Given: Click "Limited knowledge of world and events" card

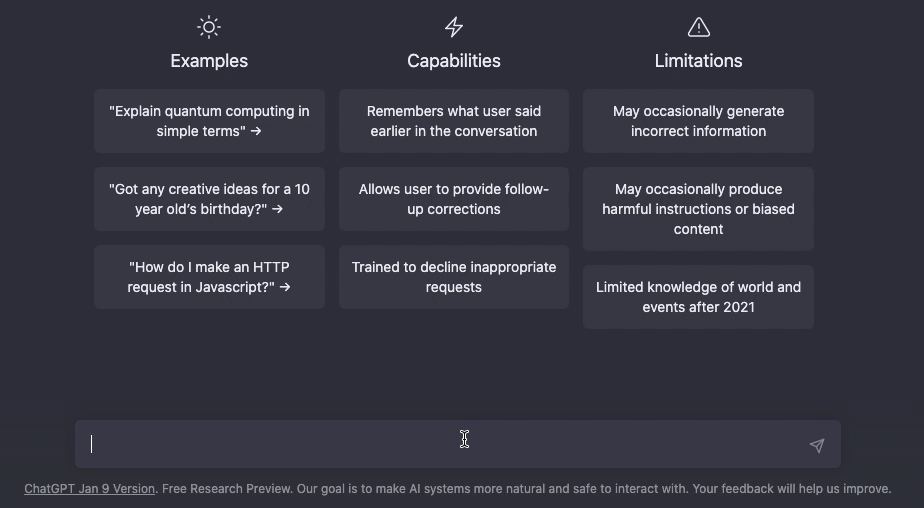Looking at the screenshot, I should click(698, 296).
